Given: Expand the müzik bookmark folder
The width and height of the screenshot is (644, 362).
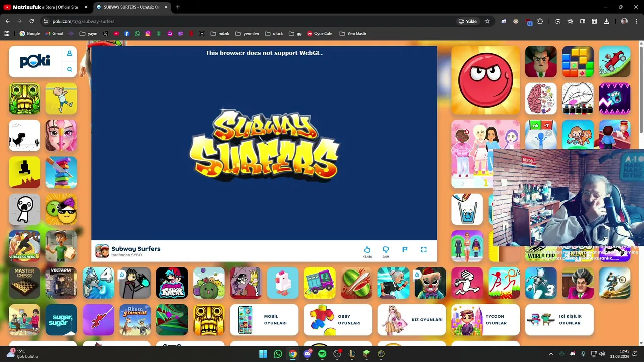Looking at the screenshot, I should coord(220,34).
